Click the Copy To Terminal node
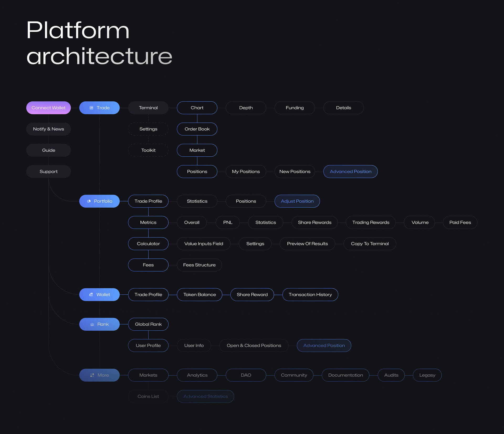Screen dimensions: 504x434 370,244
